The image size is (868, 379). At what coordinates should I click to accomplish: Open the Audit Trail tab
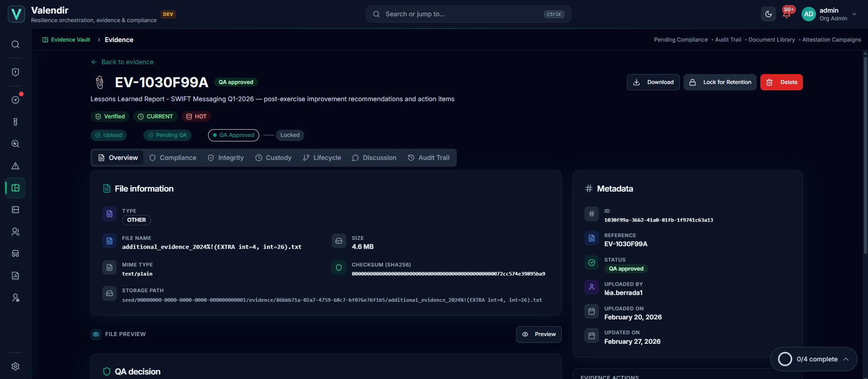[x=429, y=158]
